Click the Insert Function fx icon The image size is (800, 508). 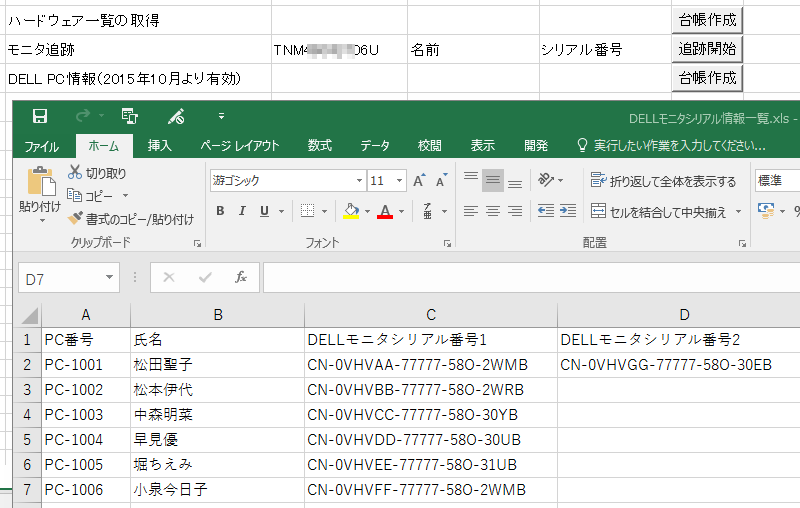click(x=241, y=277)
